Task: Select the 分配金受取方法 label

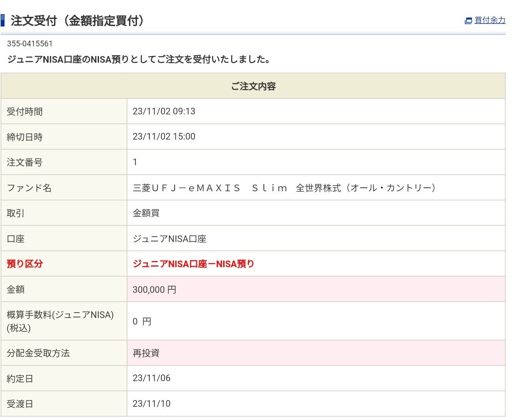Action: click(38, 353)
